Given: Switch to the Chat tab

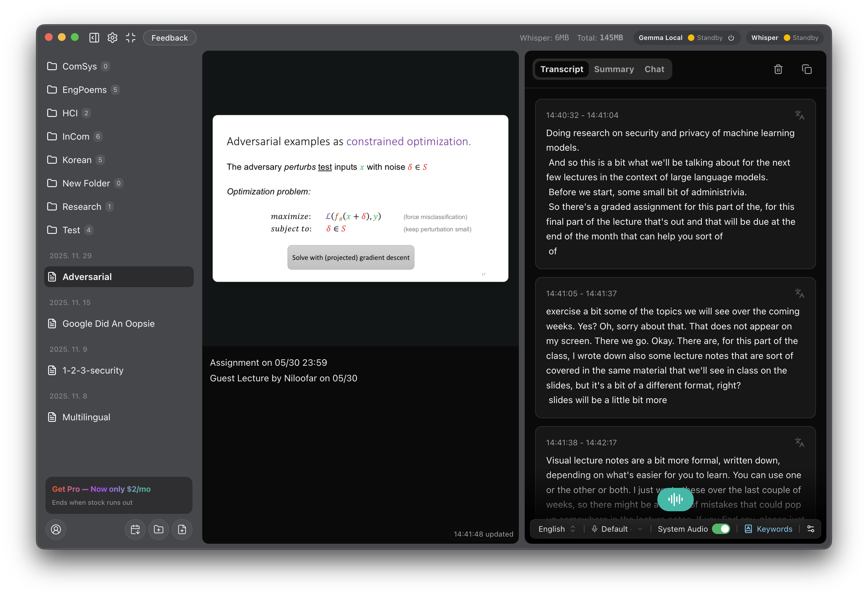Looking at the screenshot, I should point(654,69).
